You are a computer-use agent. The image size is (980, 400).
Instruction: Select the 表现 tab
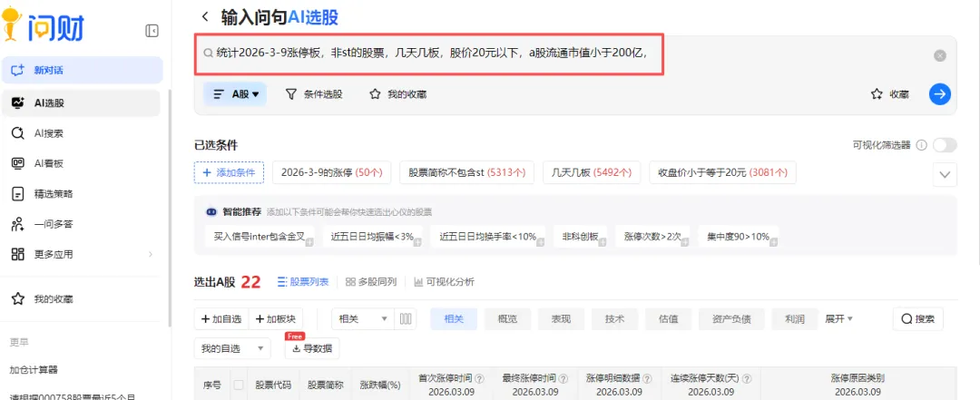562,318
